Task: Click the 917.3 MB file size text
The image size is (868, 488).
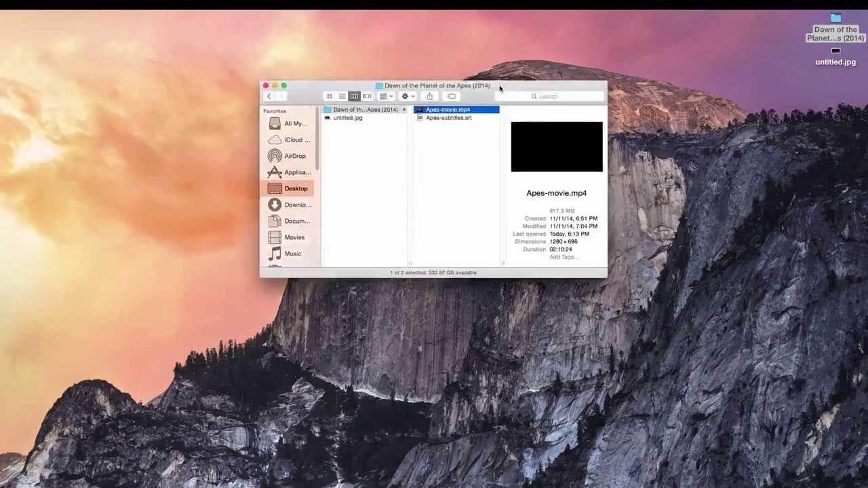Action: click(561, 211)
